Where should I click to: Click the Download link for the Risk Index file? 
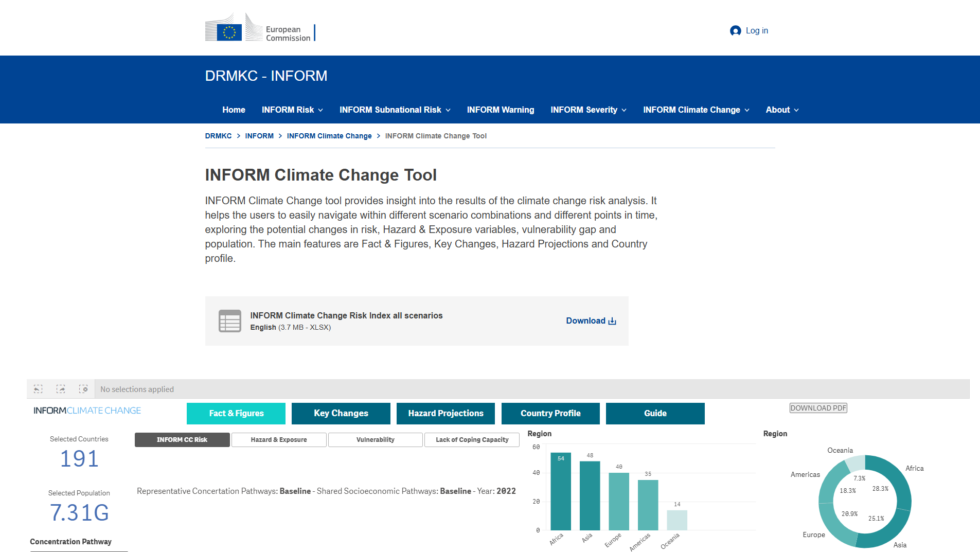click(585, 320)
